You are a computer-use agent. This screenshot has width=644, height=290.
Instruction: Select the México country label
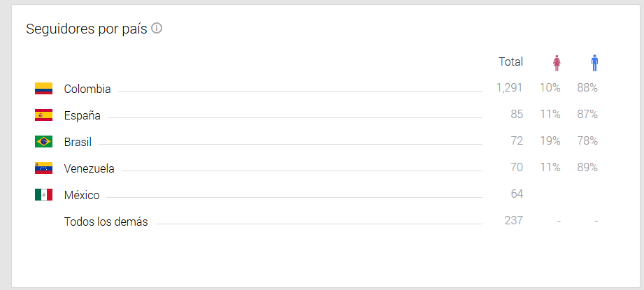click(82, 195)
